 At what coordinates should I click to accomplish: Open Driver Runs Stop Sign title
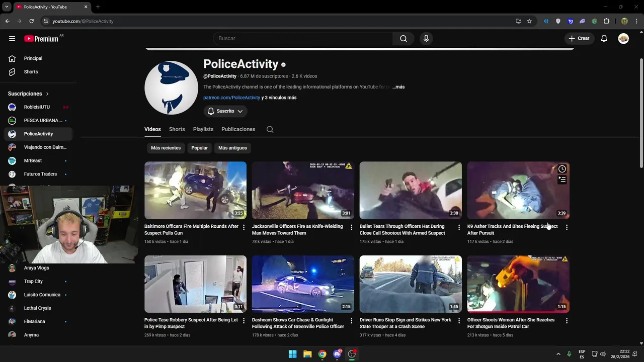point(406,323)
